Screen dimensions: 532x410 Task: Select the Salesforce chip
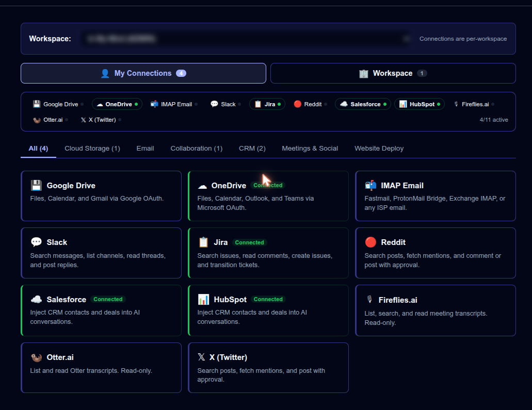[363, 104]
